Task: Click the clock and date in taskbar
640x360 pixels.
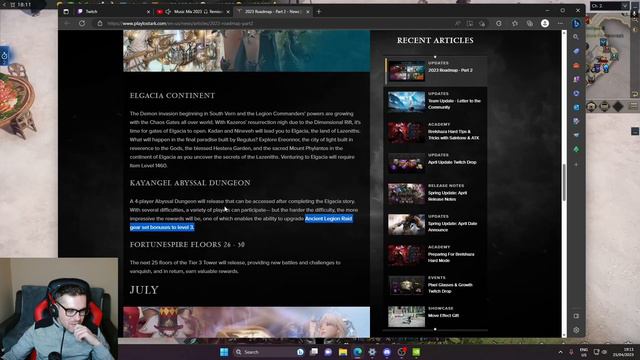Action: (x=623, y=352)
